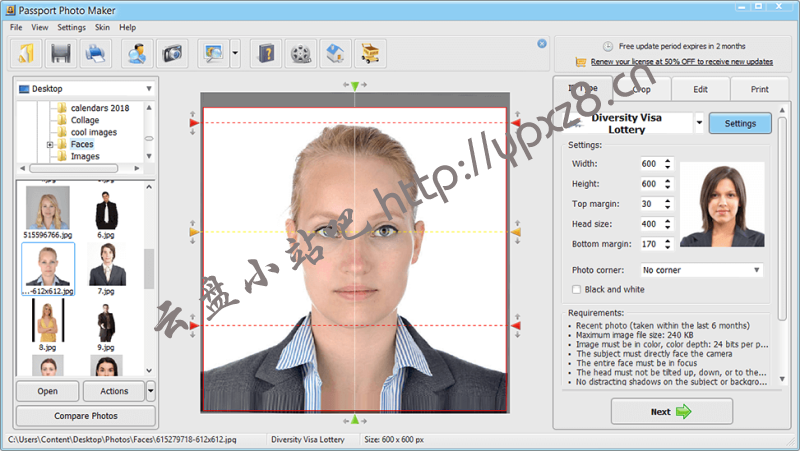
Task: Open the Photo corner dropdown
Action: [702, 270]
